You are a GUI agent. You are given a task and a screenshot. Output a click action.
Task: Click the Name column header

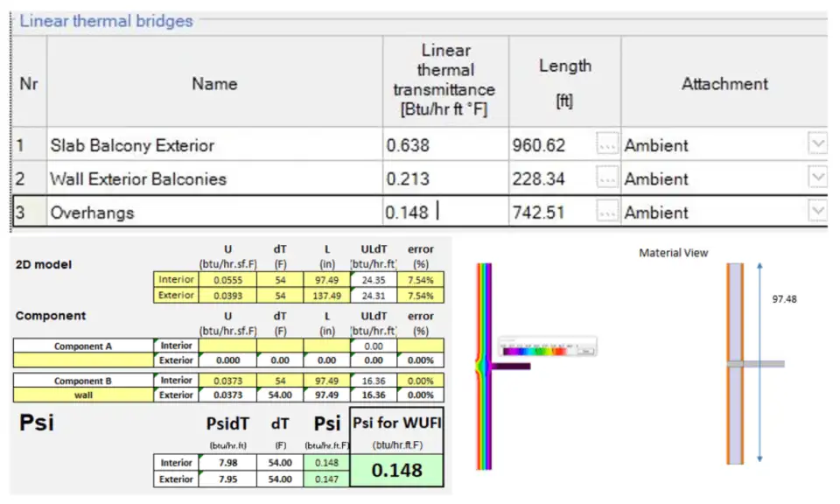[x=214, y=84]
